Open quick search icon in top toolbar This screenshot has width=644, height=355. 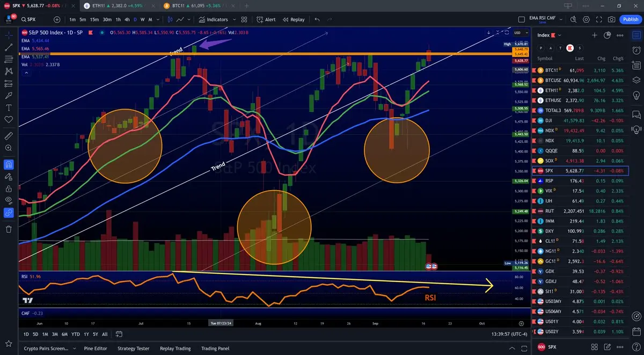(573, 19)
